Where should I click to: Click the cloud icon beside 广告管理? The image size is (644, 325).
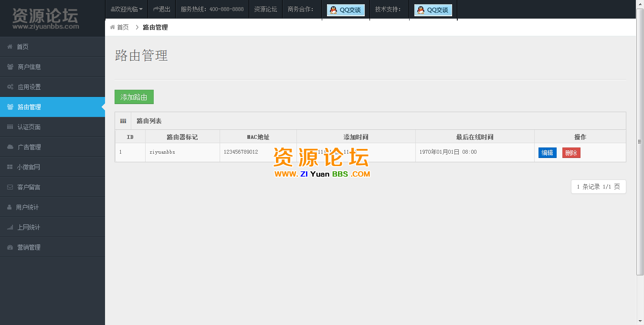[10, 147]
